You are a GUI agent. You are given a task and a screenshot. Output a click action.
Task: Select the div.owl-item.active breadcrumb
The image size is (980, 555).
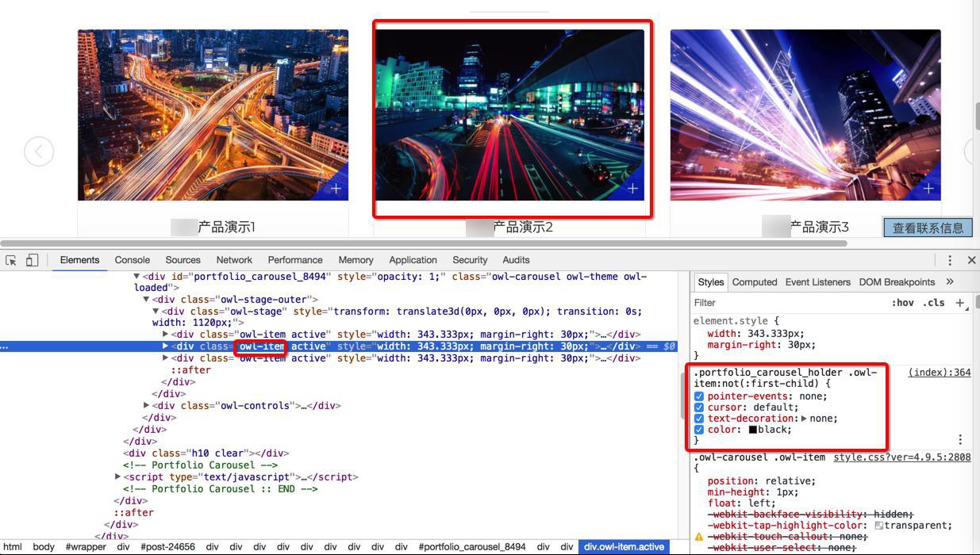625,547
